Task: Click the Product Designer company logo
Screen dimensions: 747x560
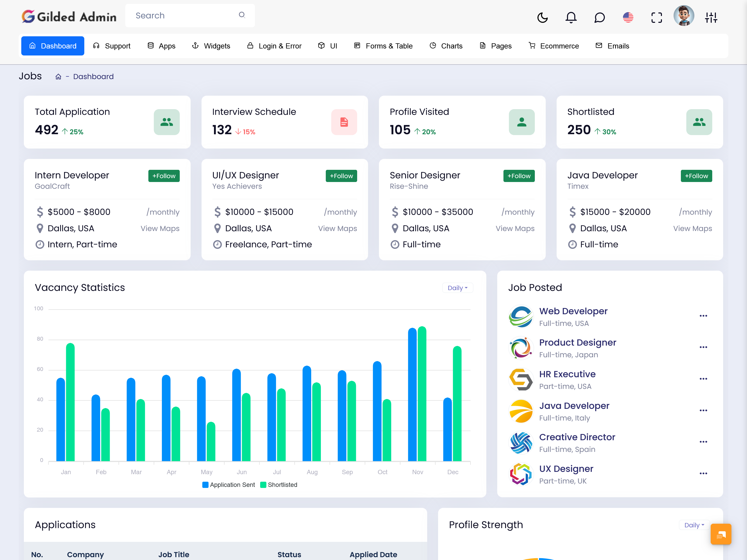Action: point(521,348)
